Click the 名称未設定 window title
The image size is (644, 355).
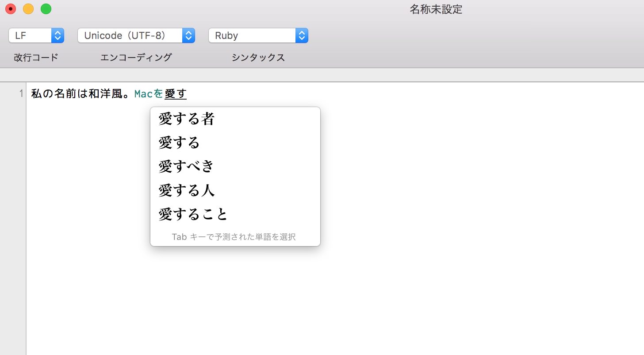(436, 9)
